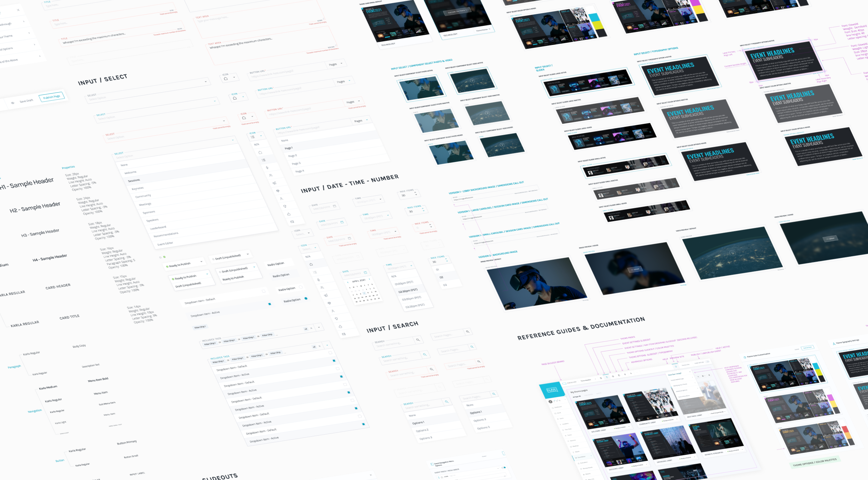868x480 pixels.
Task: Open the closed Draft (Unpublished) status dropdown
Action: (x=231, y=257)
